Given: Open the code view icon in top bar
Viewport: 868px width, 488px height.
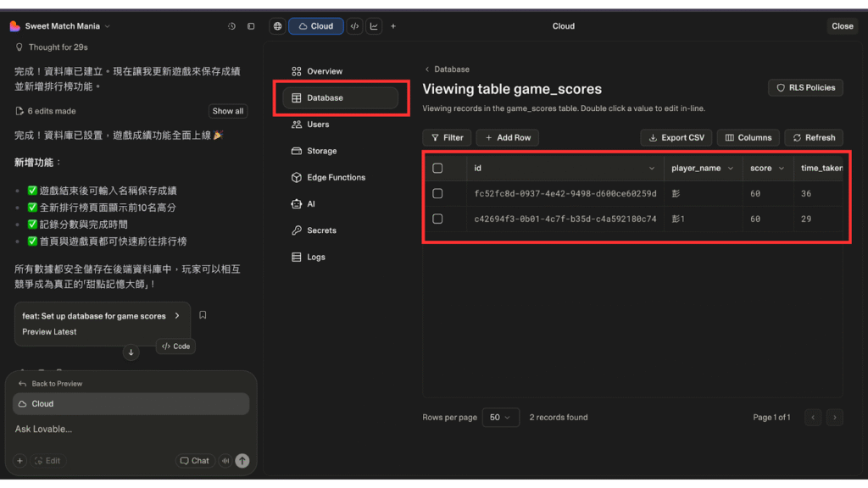Looking at the screenshot, I should coord(354,26).
